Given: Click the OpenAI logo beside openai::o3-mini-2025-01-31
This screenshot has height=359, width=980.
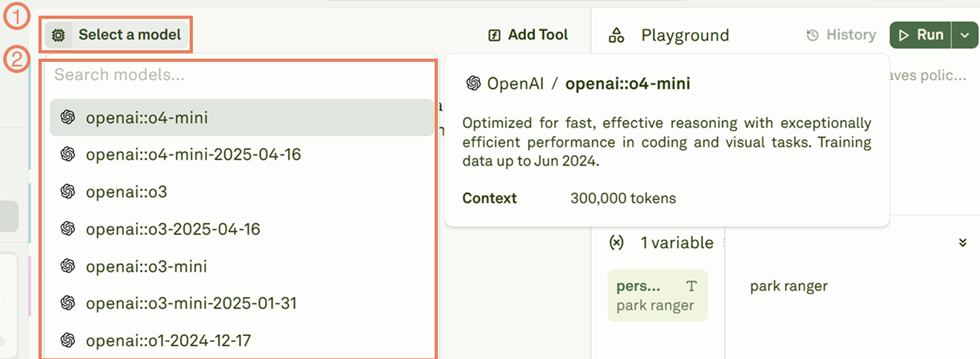Looking at the screenshot, I should 68,303.
